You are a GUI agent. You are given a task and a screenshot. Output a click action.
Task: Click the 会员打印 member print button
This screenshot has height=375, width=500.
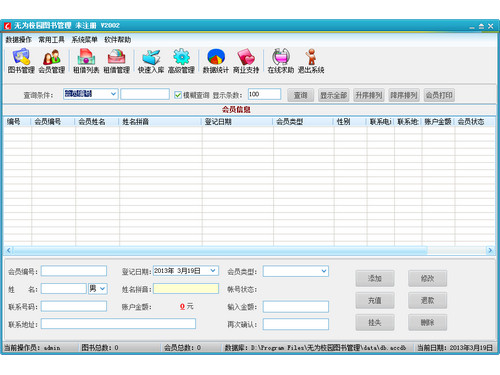click(439, 95)
